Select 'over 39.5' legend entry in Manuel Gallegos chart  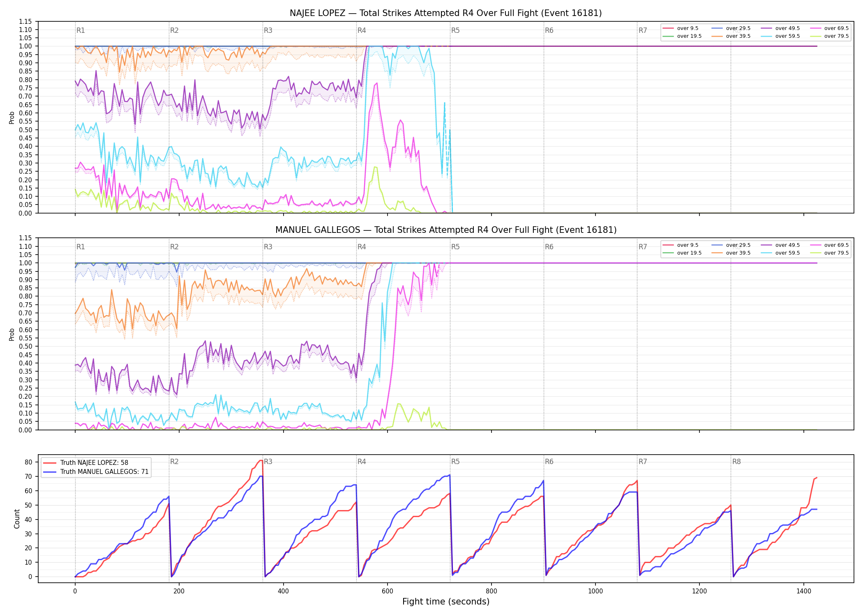pos(731,253)
